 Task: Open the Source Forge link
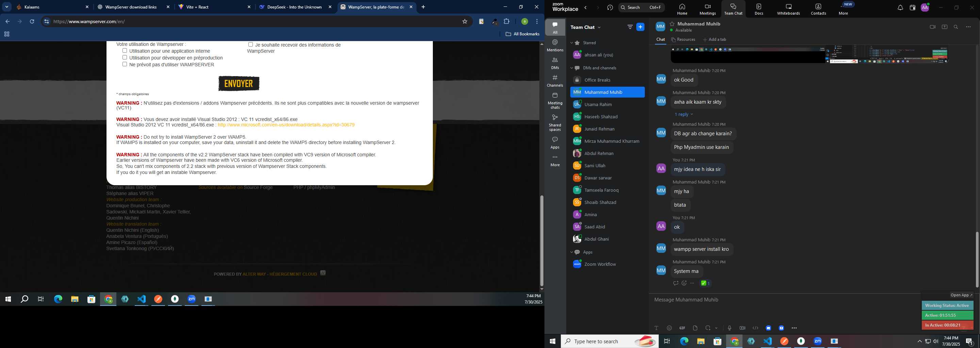(x=258, y=187)
